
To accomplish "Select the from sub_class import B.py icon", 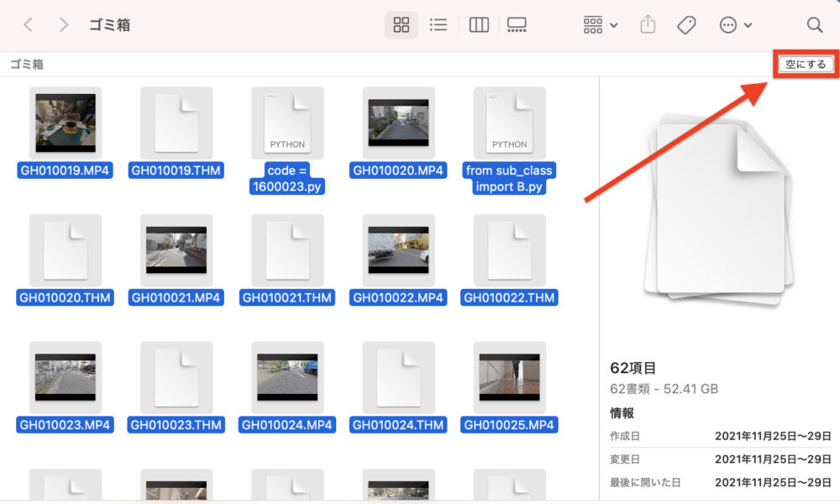I will (510, 123).
